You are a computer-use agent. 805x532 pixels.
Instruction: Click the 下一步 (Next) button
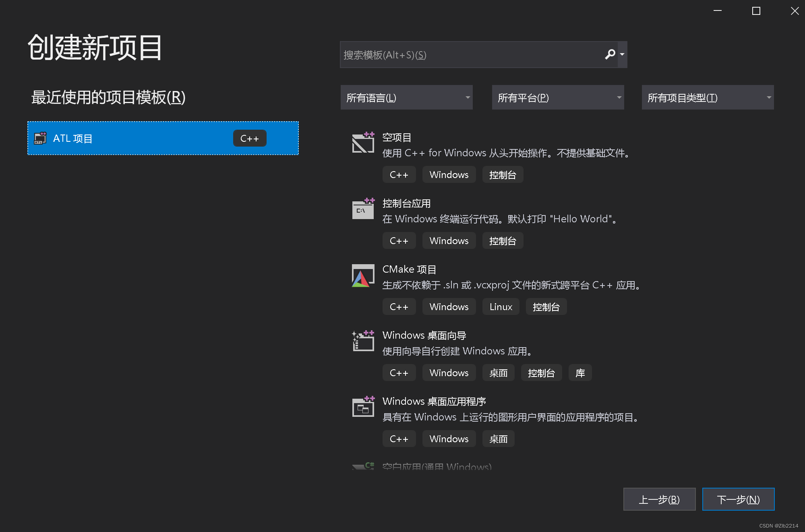click(x=738, y=499)
